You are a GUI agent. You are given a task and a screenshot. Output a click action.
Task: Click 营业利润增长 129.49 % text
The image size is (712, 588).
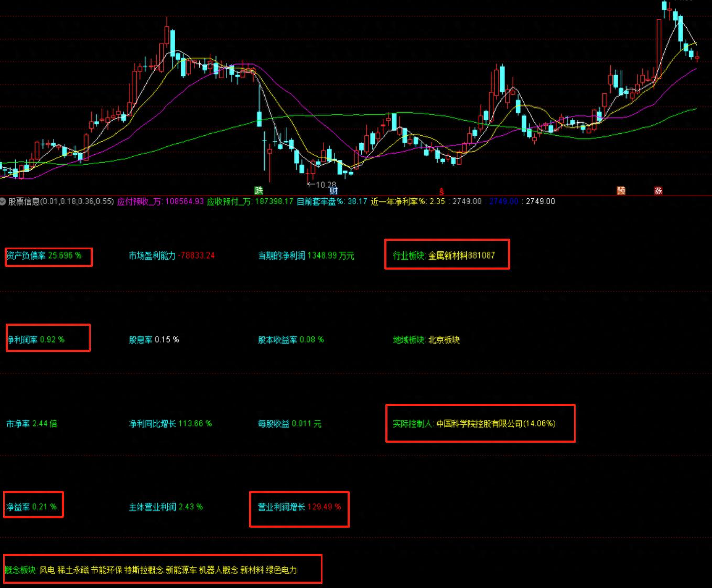coord(299,507)
